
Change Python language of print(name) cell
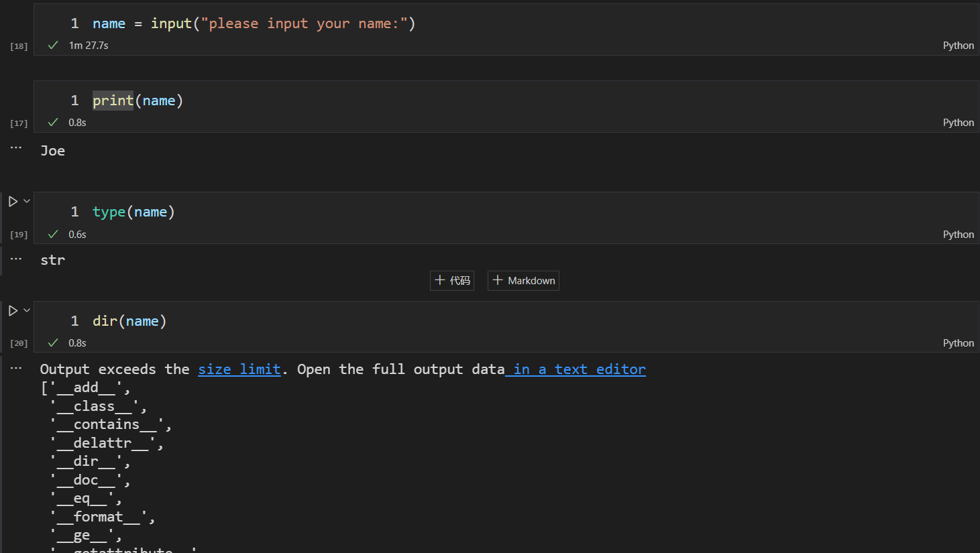[958, 123]
